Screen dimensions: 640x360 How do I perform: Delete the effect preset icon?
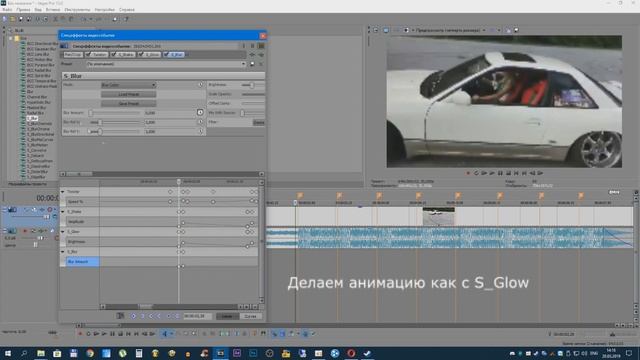coord(261,64)
